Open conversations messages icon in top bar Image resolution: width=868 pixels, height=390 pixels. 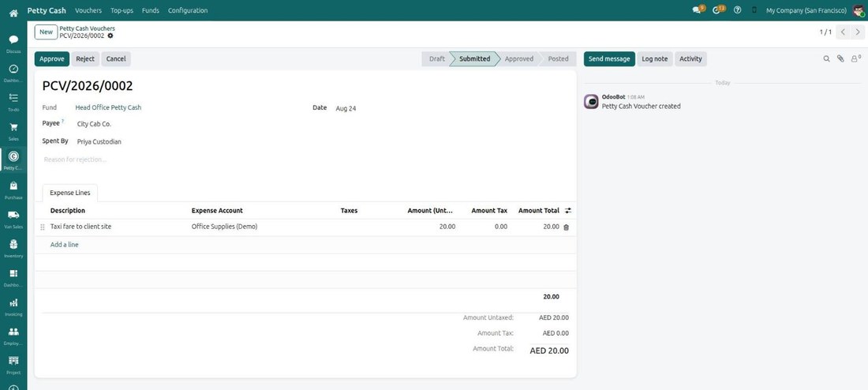point(698,10)
